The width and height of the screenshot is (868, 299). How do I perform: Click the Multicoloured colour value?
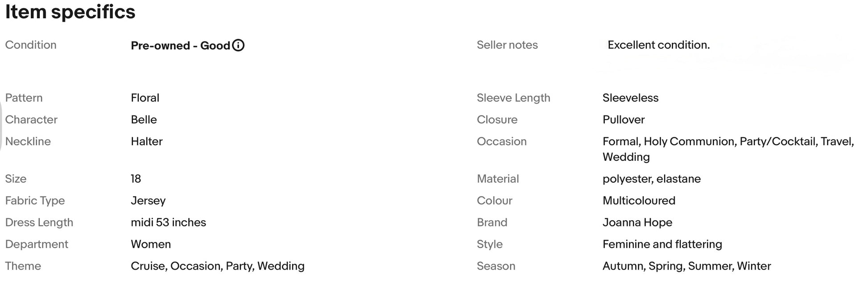[x=639, y=201]
